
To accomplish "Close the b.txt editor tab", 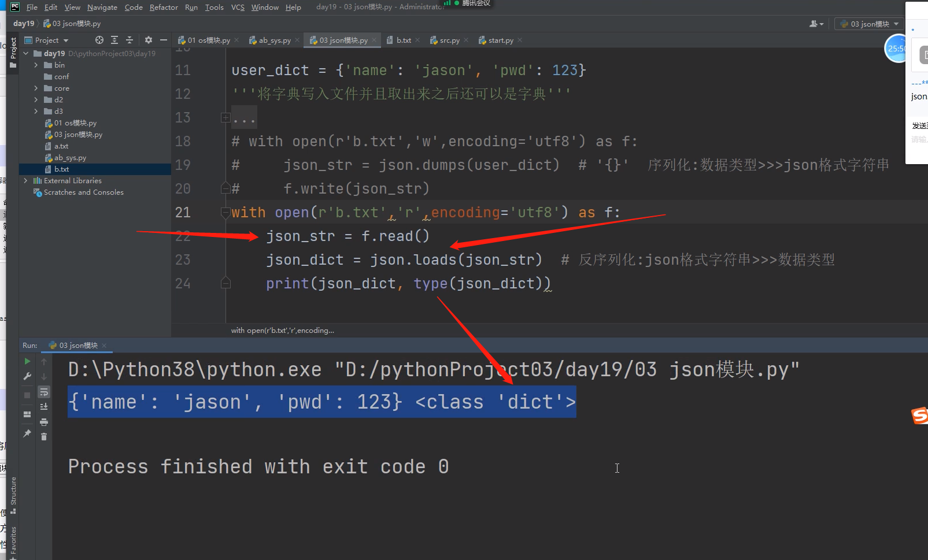I will tap(416, 40).
